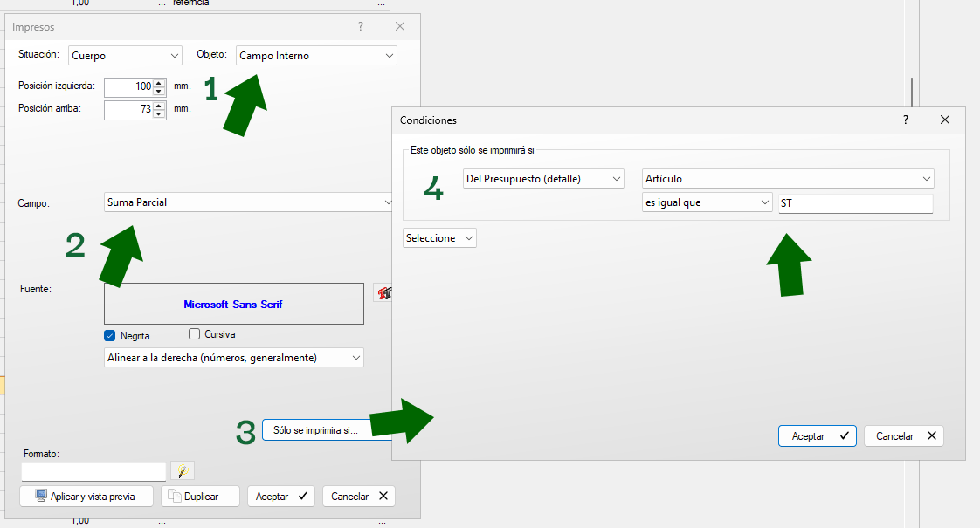The height and width of the screenshot is (528, 980).
Task: Open the text alignment dropdown
Action: 233,358
